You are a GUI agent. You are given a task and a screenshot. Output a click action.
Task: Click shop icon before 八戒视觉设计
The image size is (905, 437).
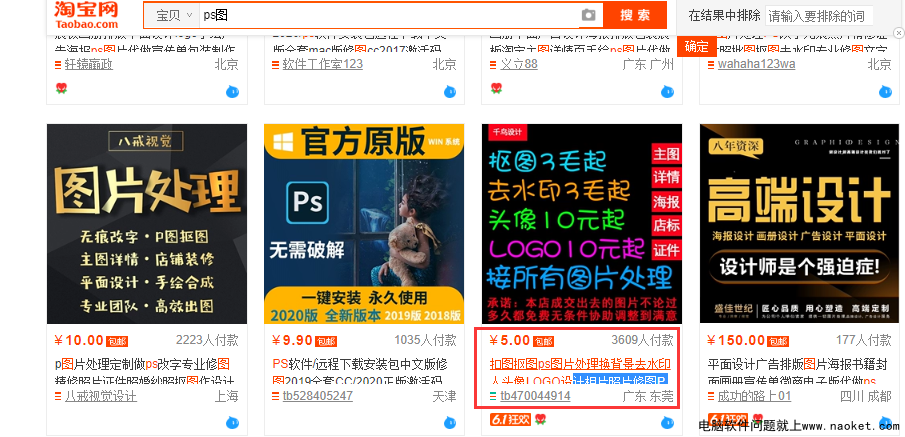tap(58, 397)
